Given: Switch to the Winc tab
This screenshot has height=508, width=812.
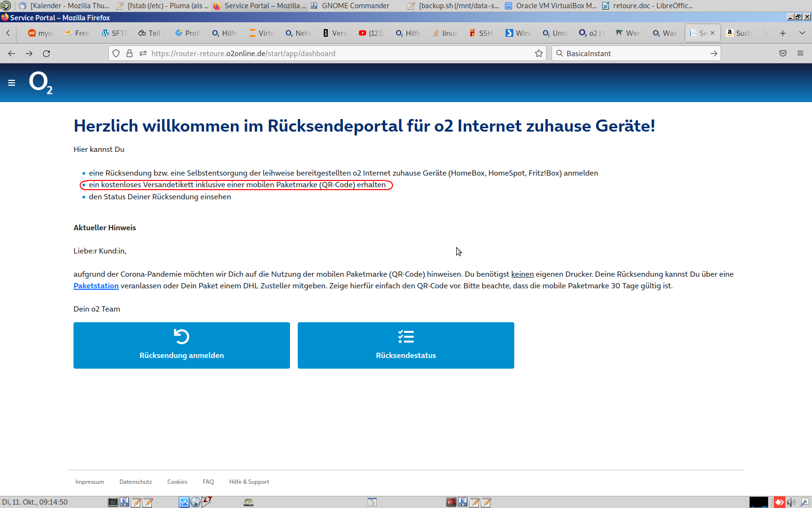Looking at the screenshot, I should click(518, 33).
